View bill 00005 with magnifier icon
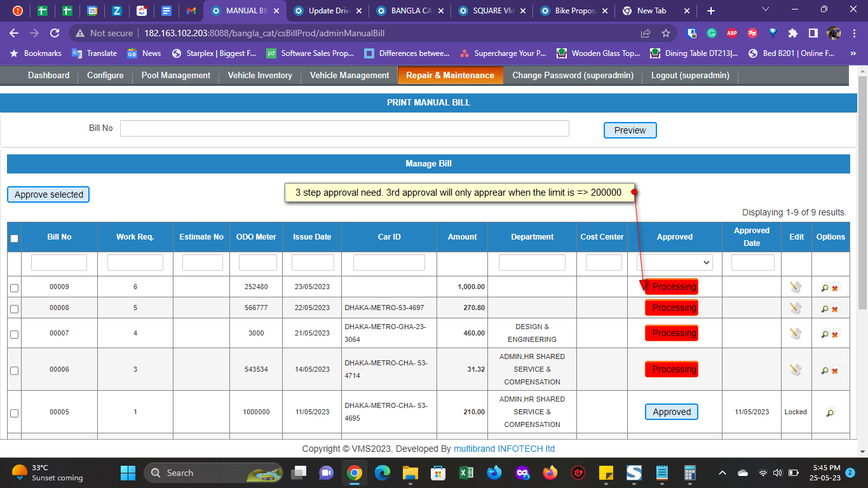 coord(830,412)
